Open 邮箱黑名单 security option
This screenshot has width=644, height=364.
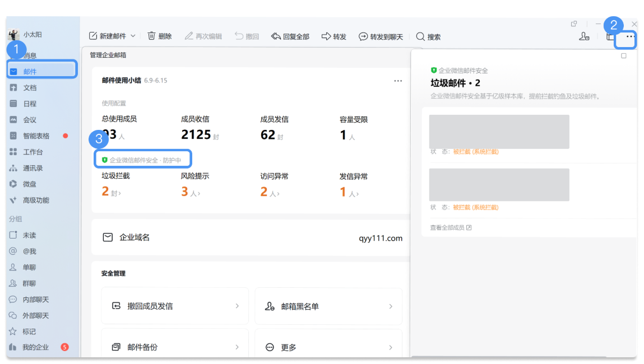pyautogui.click(x=328, y=306)
